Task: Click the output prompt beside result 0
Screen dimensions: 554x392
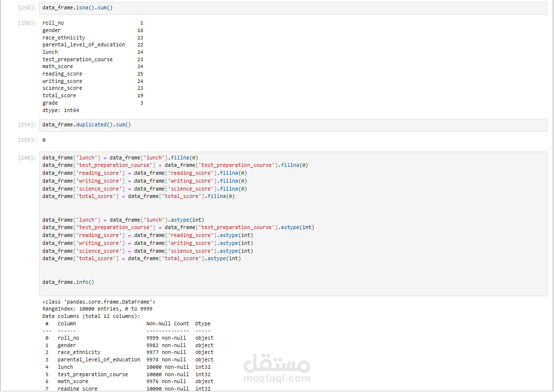Action: pos(27,140)
